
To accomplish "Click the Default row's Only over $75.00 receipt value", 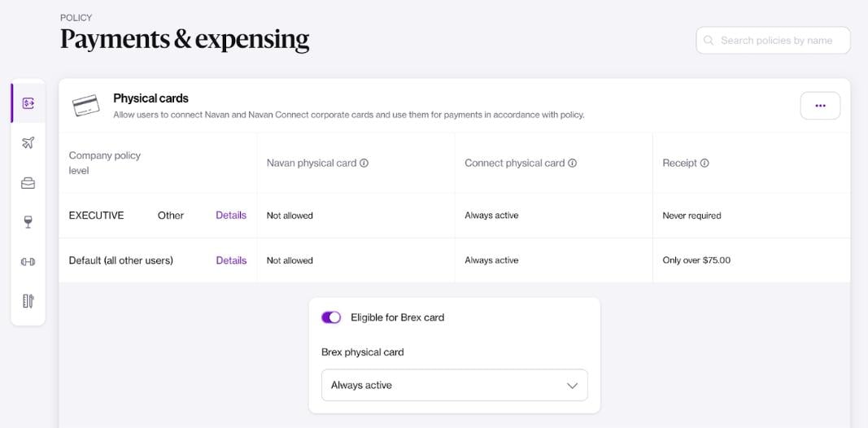I will coord(696,260).
